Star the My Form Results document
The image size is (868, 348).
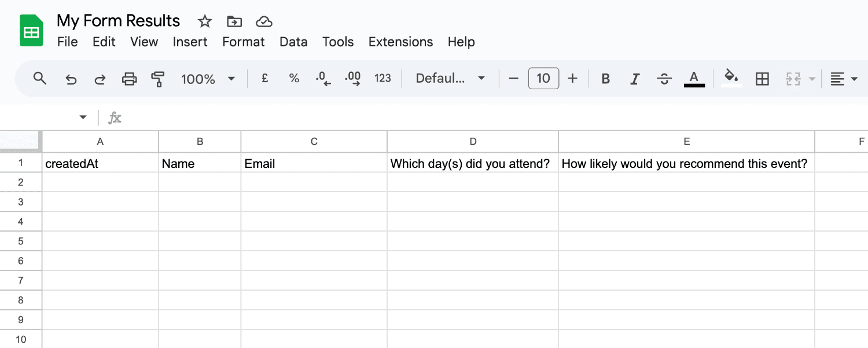coord(205,21)
